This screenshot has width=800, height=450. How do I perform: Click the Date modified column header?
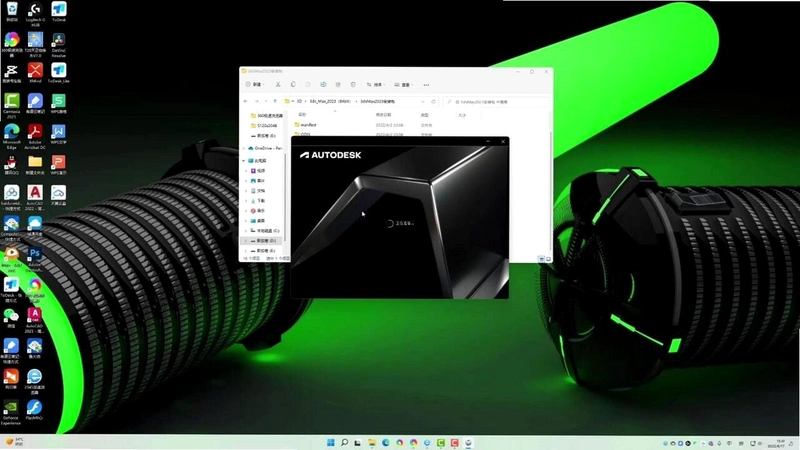[x=383, y=115]
